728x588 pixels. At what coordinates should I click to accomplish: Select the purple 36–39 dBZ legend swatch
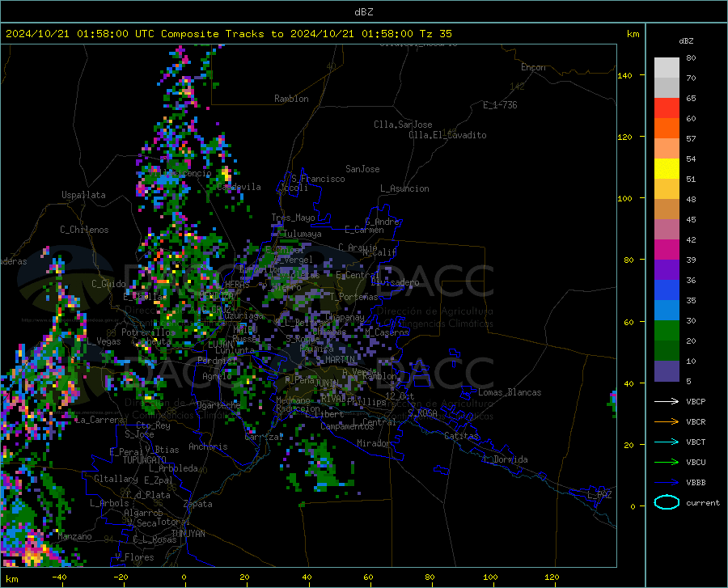(x=667, y=270)
